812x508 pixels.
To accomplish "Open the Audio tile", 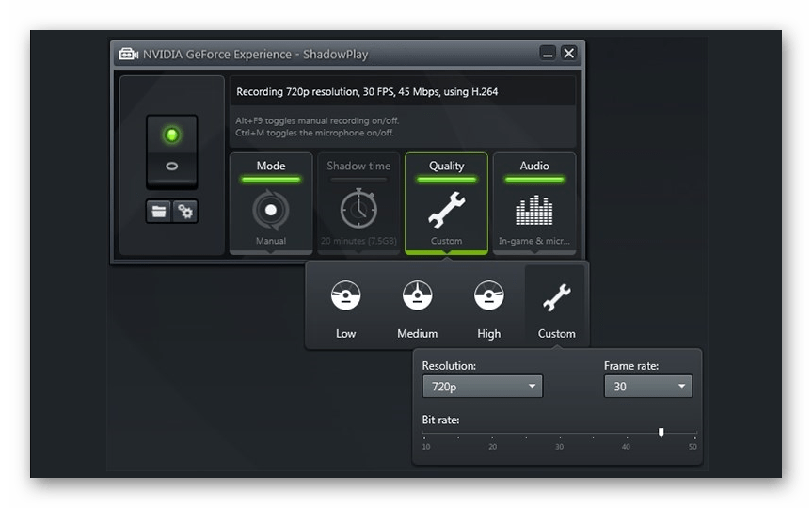I will pyautogui.click(x=533, y=203).
